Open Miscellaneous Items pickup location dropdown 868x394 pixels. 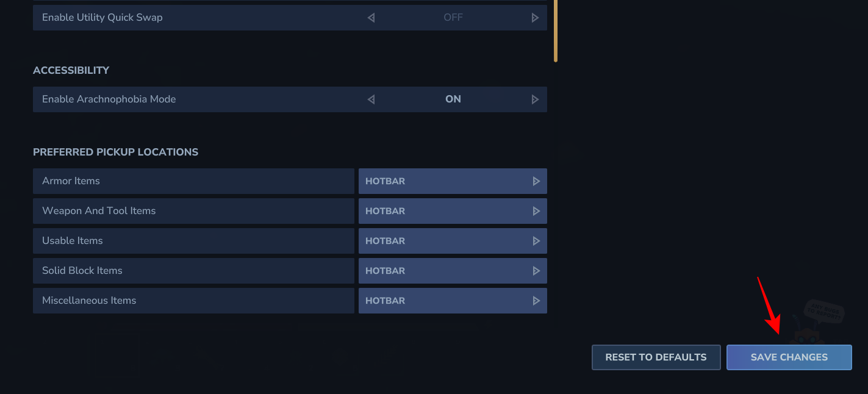[453, 301]
